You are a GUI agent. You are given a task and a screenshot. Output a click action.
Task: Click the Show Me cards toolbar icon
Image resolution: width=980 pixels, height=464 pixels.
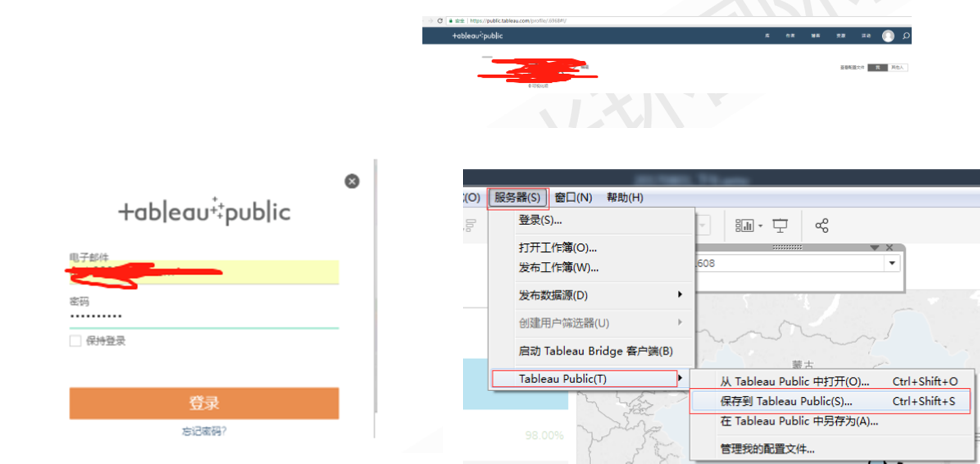click(x=744, y=225)
